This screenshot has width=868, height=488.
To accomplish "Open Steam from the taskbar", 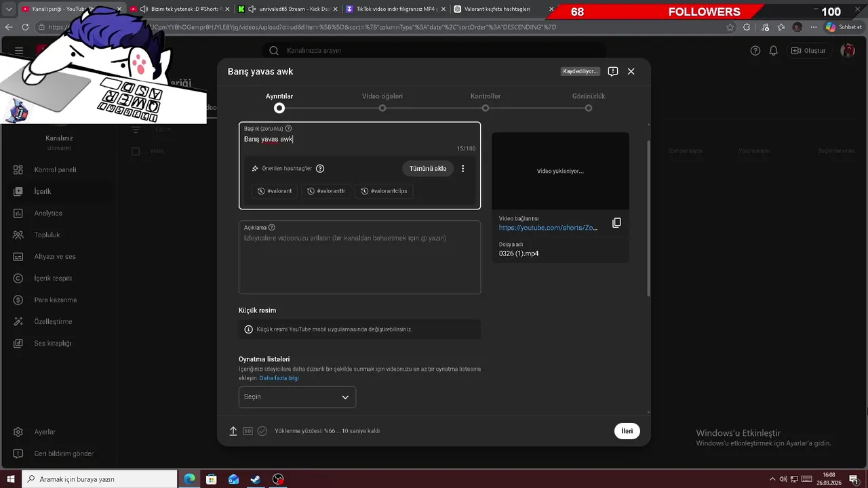I will 256,479.
